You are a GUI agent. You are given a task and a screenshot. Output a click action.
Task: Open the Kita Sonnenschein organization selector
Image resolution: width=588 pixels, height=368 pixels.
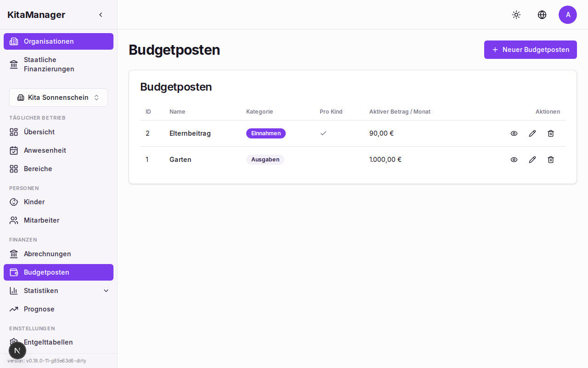pos(58,98)
